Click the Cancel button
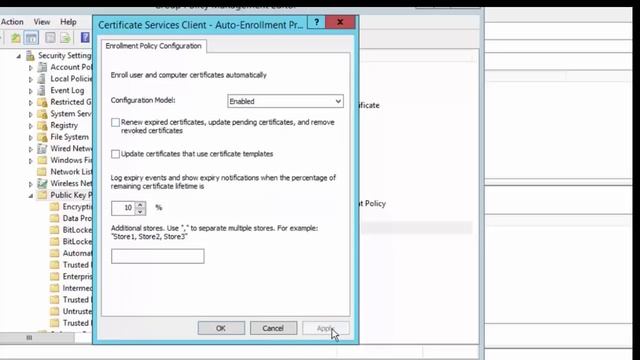 click(273, 328)
